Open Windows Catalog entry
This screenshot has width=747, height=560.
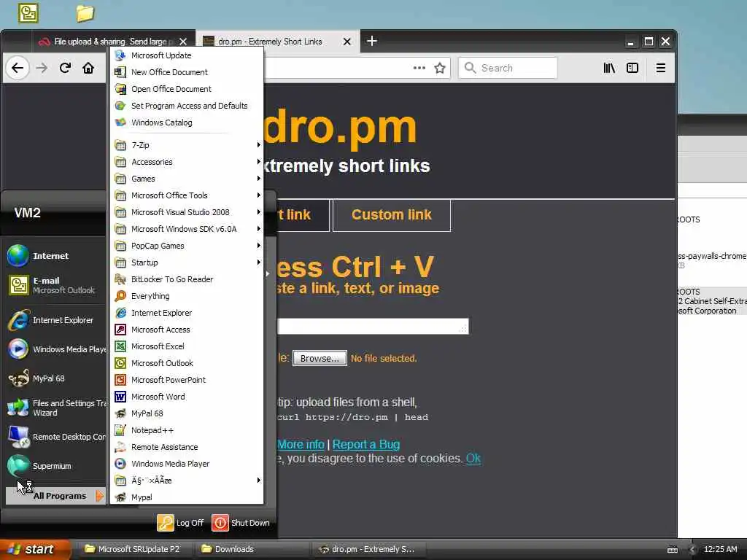coord(187,122)
